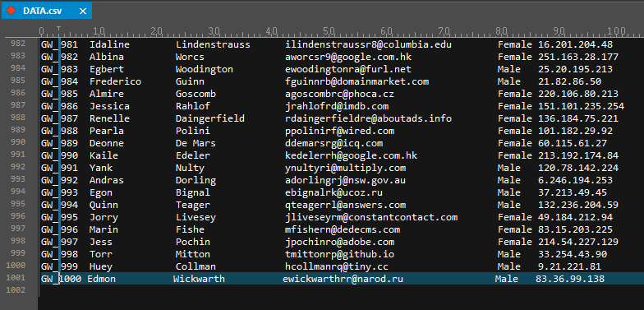Image resolution: width=644 pixels, height=310 pixels.
Task: Select line number 1001 in gutter
Action: click(x=16, y=278)
